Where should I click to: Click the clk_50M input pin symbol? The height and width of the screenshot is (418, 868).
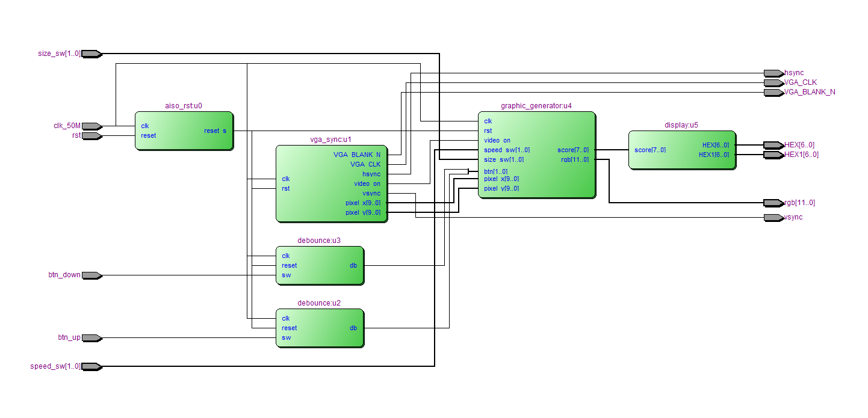[x=91, y=126]
